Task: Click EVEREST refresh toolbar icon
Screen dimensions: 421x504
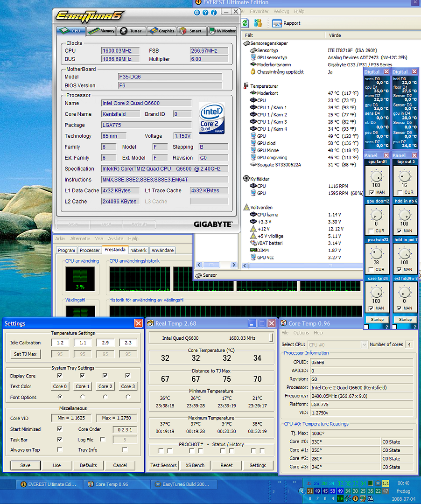Action: coord(245,23)
